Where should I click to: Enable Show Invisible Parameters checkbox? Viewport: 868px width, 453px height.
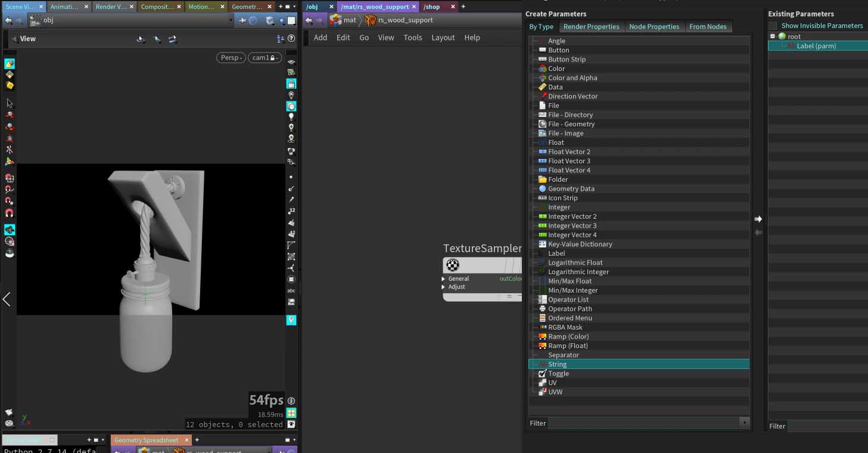pos(773,26)
